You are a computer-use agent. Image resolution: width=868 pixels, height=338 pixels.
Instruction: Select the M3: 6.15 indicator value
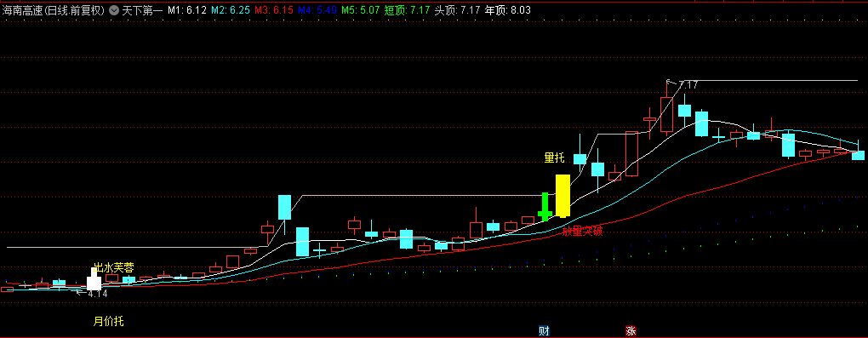point(273,10)
